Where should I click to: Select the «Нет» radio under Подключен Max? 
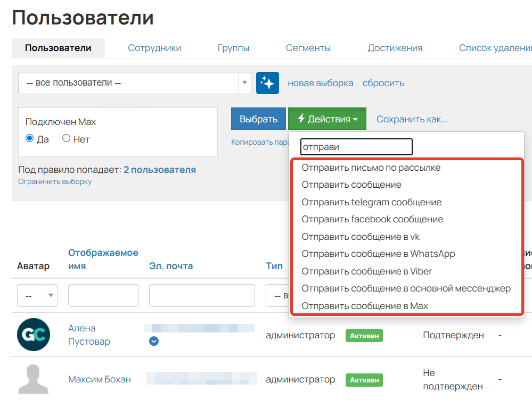coord(68,138)
